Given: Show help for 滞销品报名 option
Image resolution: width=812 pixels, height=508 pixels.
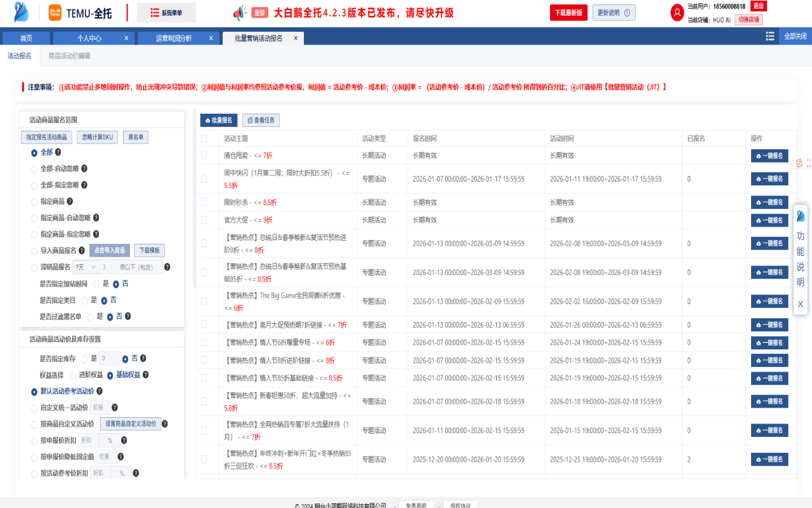Looking at the screenshot, I should pos(167,267).
